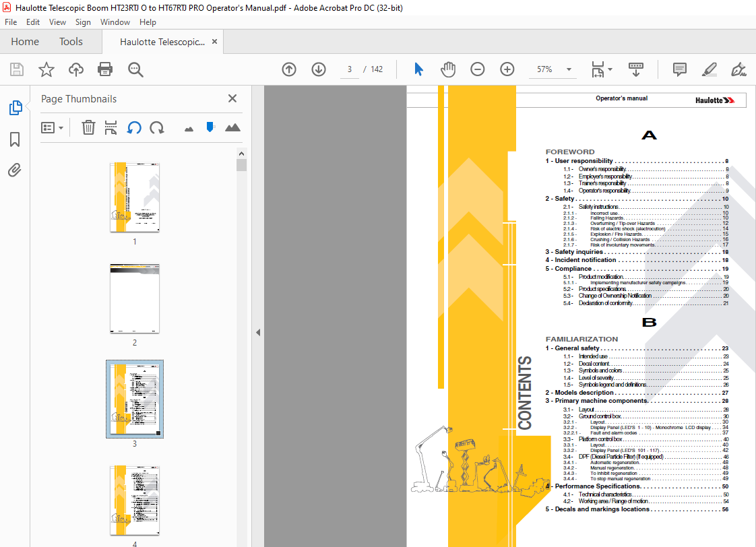The height and width of the screenshot is (547, 756).
Task: Select page 2 thumbnail
Action: pyautogui.click(x=135, y=298)
